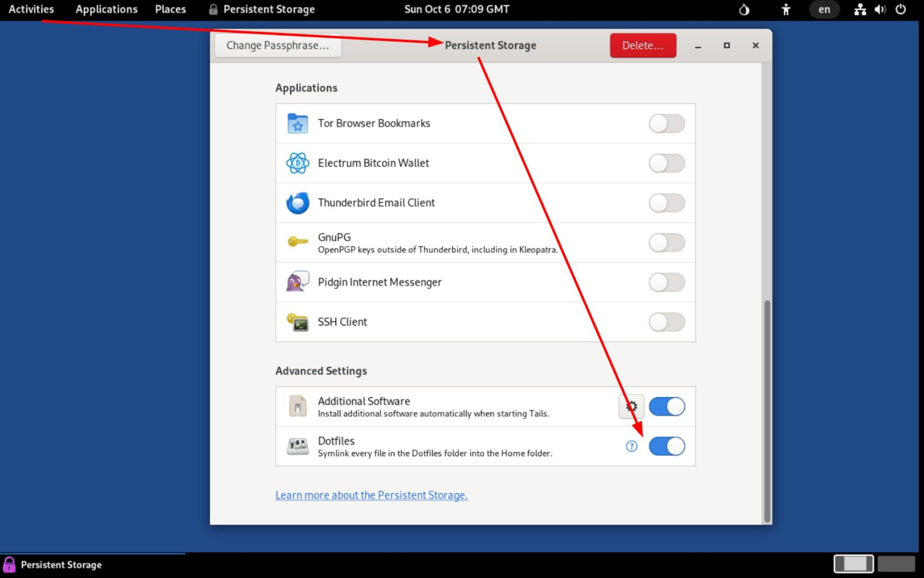Click the Additional Software package icon

[298, 406]
